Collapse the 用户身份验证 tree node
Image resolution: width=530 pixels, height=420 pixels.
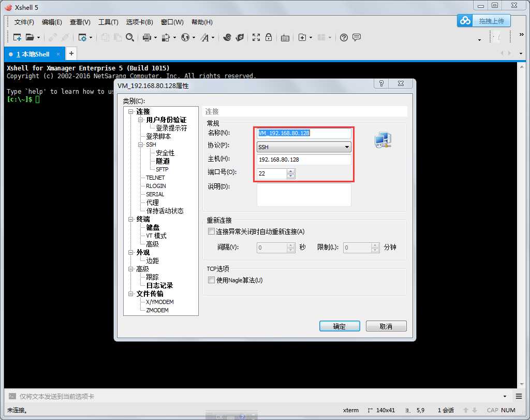[141, 120]
